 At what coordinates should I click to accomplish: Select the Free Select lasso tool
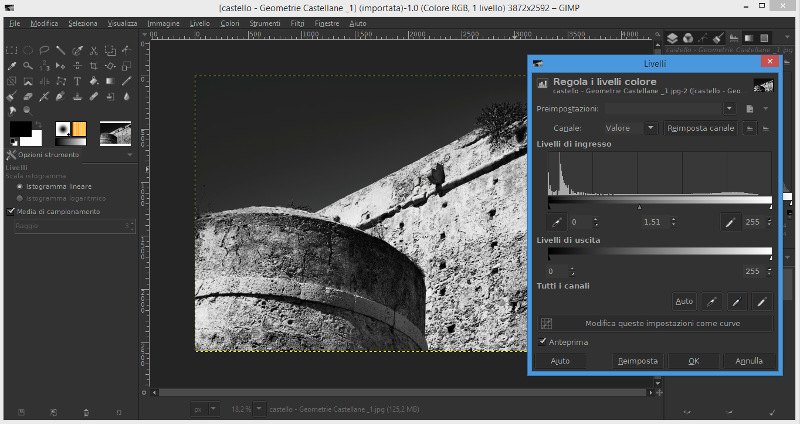pyautogui.click(x=45, y=50)
